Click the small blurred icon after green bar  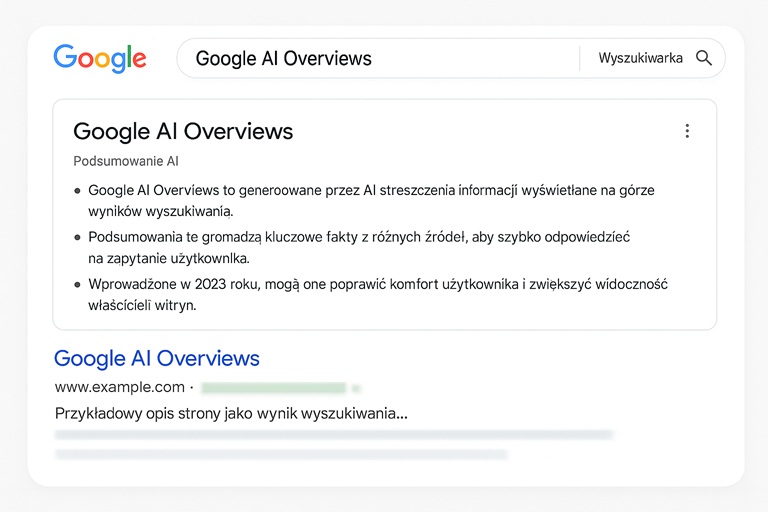coord(356,389)
